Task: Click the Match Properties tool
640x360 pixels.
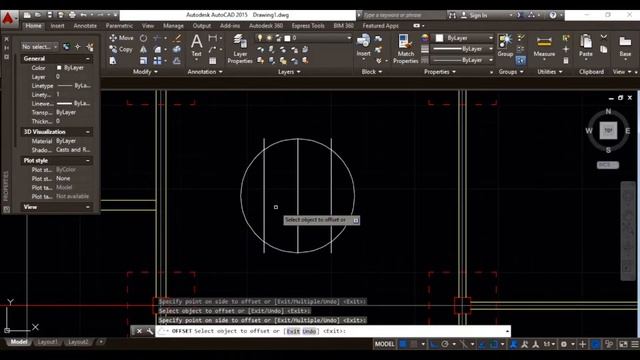Action: pyautogui.click(x=405, y=49)
